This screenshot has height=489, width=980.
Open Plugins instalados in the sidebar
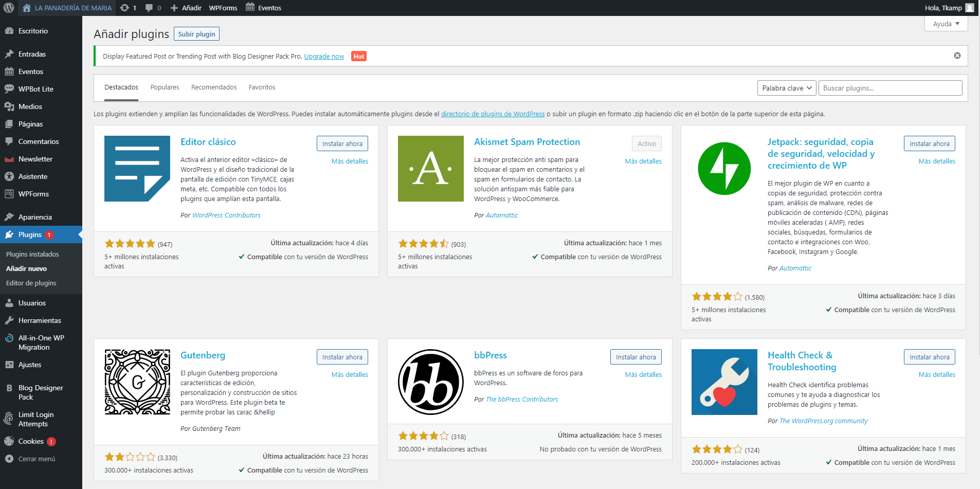tap(32, 254)
